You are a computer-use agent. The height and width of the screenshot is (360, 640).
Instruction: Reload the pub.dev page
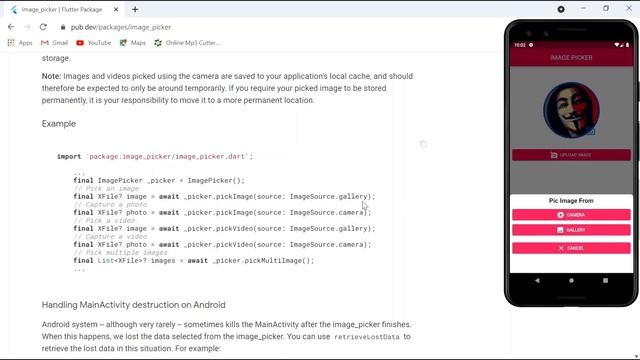point(43,27)
